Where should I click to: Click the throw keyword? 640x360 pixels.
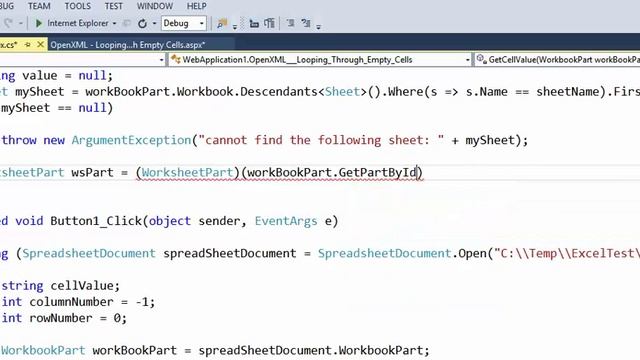[x=19, y=140]
